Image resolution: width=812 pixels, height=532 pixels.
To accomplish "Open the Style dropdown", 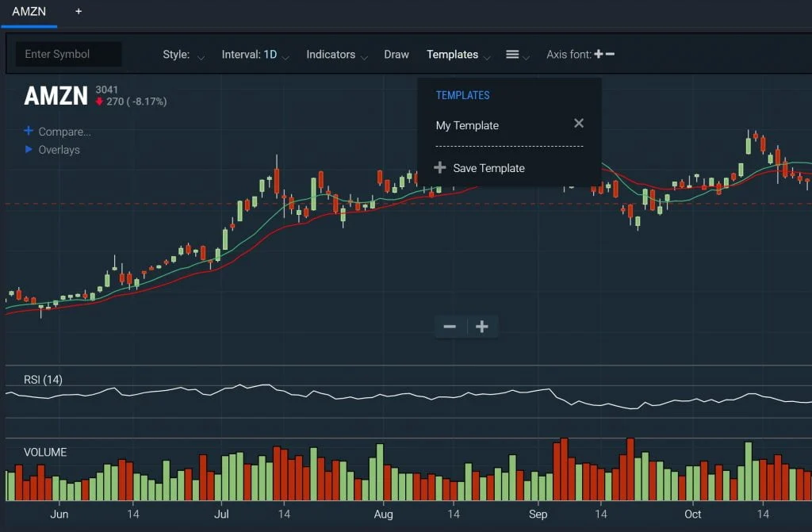I will 183,55.
